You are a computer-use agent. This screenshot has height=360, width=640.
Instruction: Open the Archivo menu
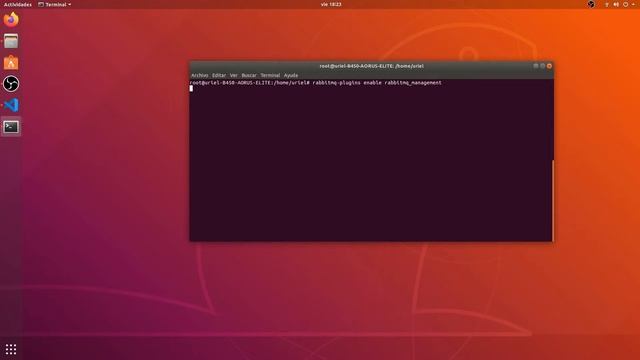click(x=200, y=76)
